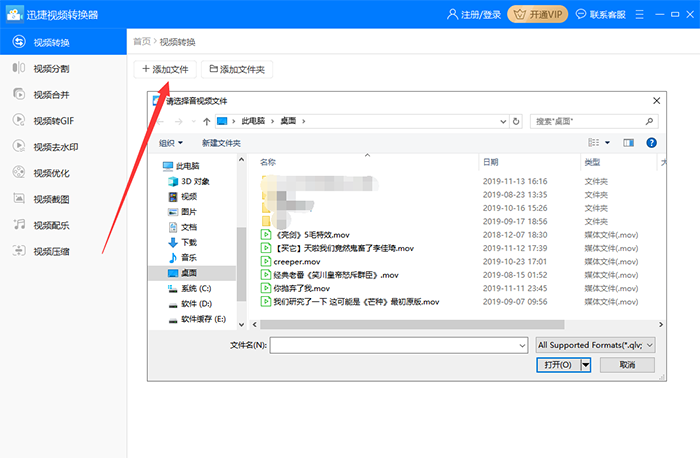The width and height of the screenshot is (700, 458).
Task: Click the 视频配乐 music note icon
Action: pyautogui.click(x=19, y=225)
